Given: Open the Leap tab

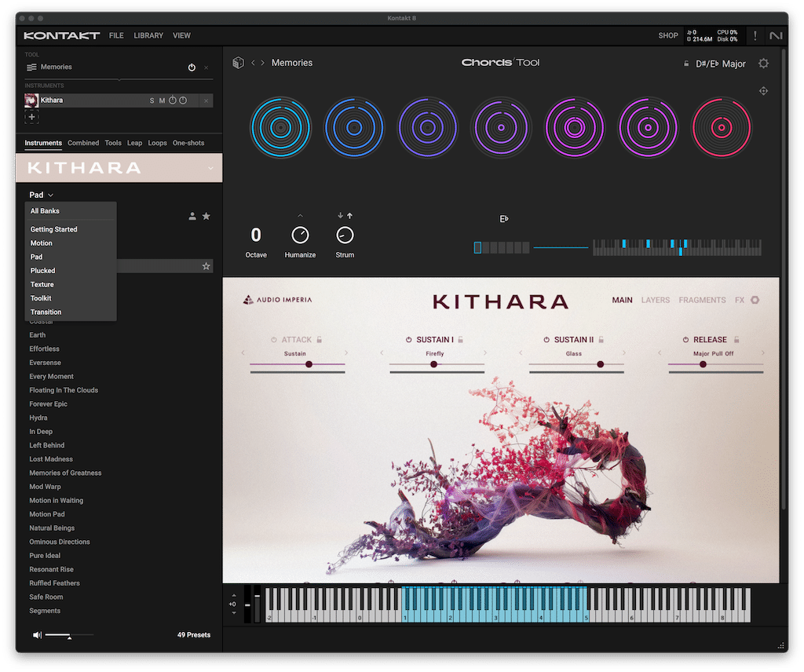Looking at the screenshot, I should point(134,143).
